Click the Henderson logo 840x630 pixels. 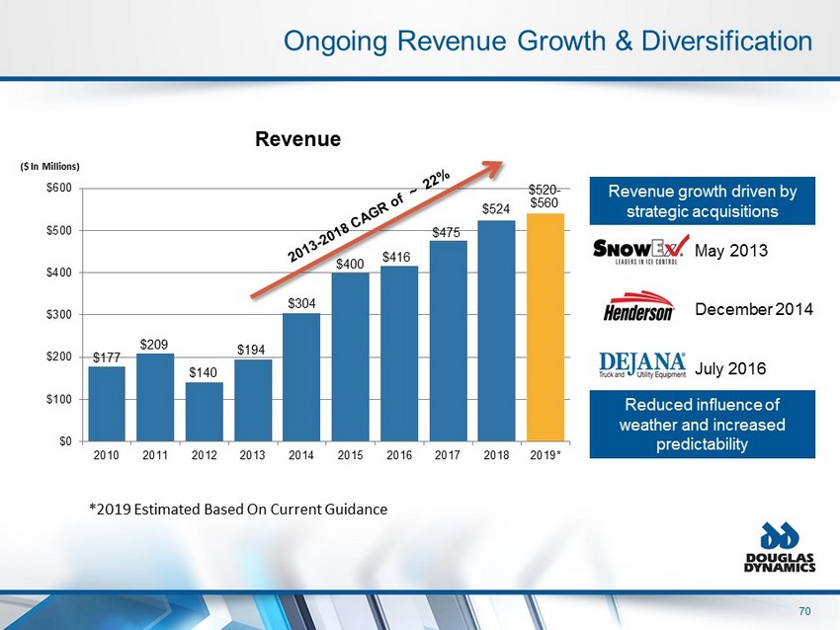638,308
